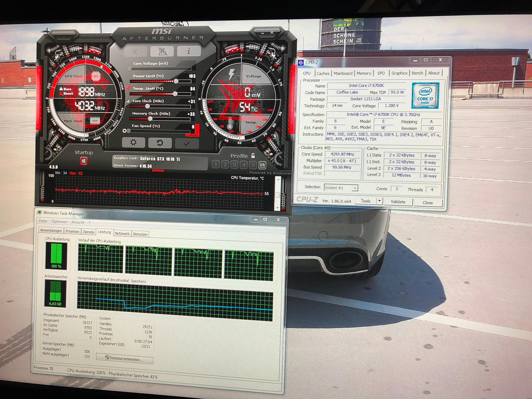The image size is (532, 399).
Task: Click DETACH on Afterburner monitor
Action: click(x=158, y=171)
